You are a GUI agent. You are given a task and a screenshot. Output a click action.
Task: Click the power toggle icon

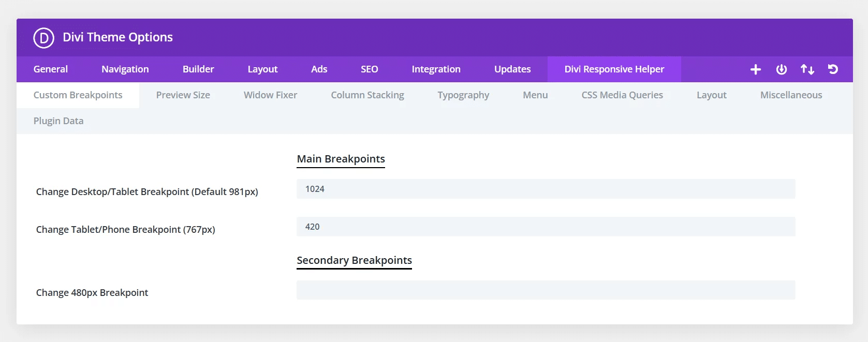point(782,69)
